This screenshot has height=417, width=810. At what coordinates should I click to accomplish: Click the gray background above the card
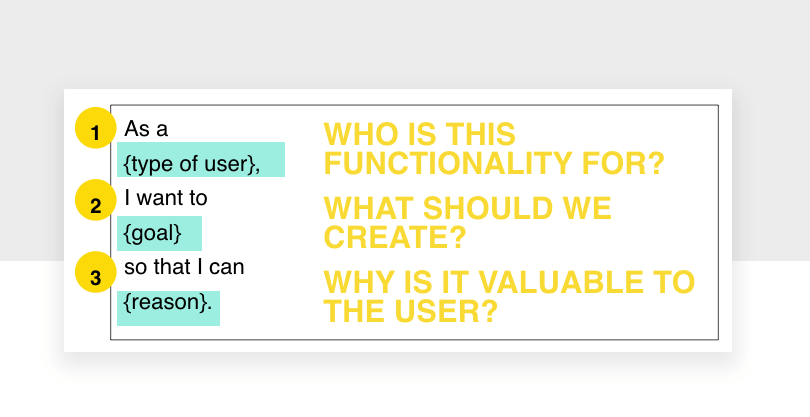click(405, 44)
